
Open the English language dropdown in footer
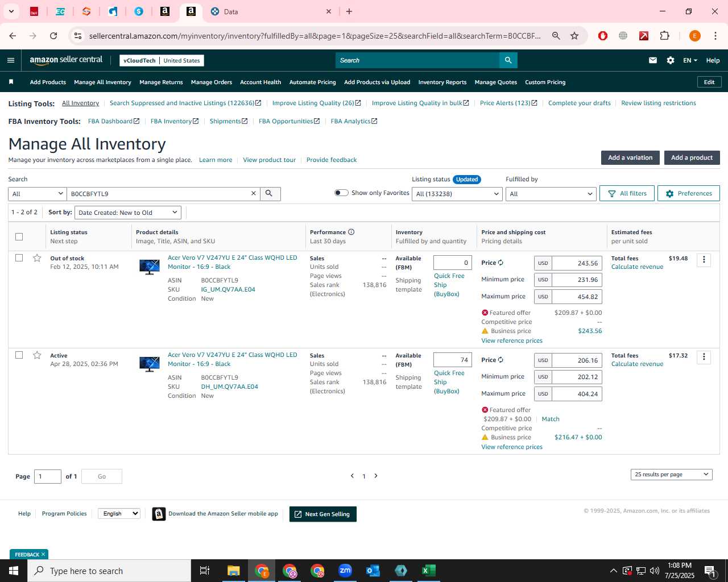119,513
